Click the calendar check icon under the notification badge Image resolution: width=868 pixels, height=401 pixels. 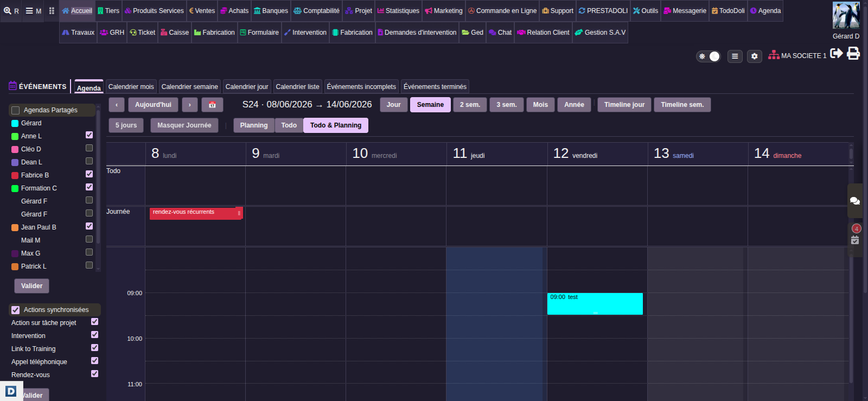[x=855, y=240]
